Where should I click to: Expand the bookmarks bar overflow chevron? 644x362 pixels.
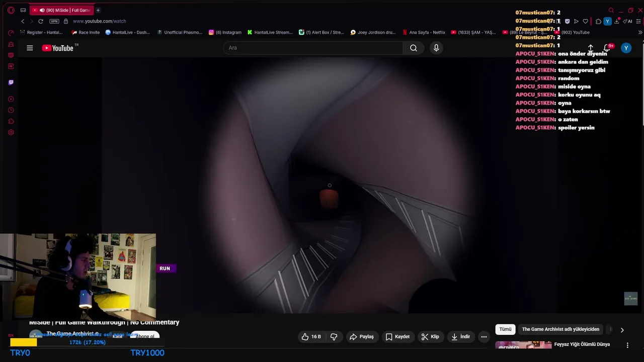[640, 32]
